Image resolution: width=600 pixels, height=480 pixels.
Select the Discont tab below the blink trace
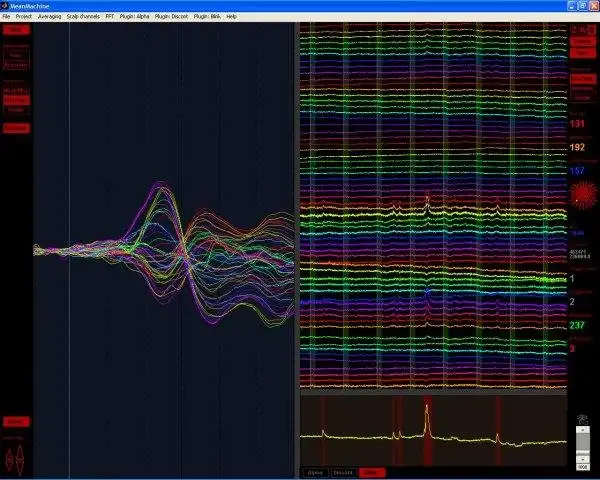(x=343, y=473)
